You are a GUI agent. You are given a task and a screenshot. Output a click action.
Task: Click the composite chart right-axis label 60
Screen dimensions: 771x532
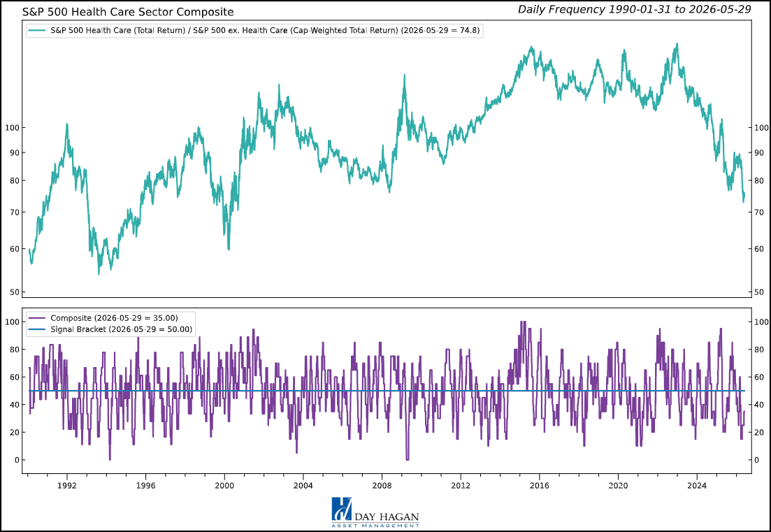tap(759, 378)
